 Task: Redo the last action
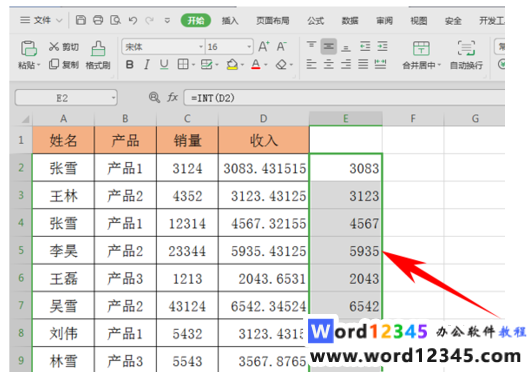(149, 21)
